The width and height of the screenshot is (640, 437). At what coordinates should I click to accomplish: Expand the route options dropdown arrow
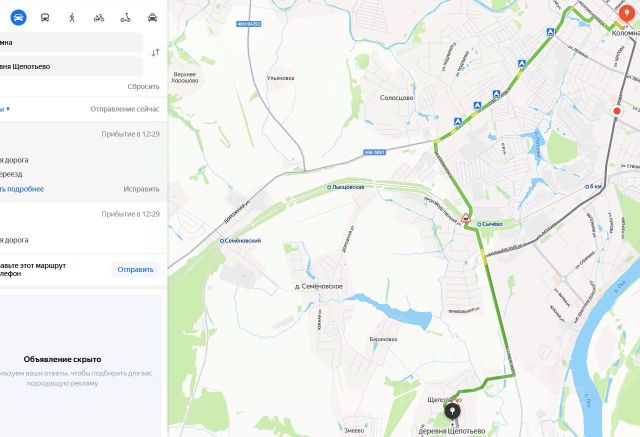click(x=8, y=109)
